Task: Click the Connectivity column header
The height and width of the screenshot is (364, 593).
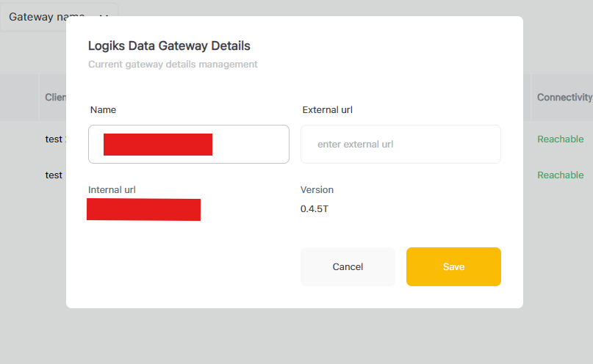Action: (564, 97)
